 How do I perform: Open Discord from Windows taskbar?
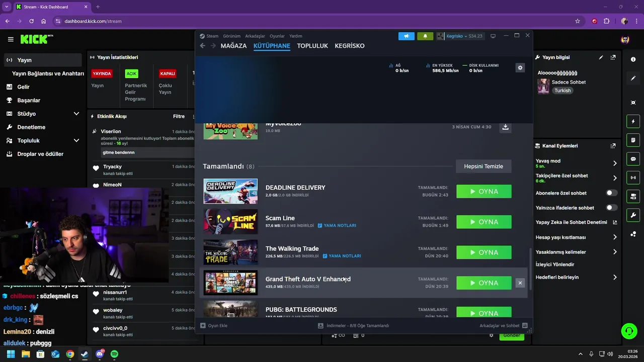100,354
